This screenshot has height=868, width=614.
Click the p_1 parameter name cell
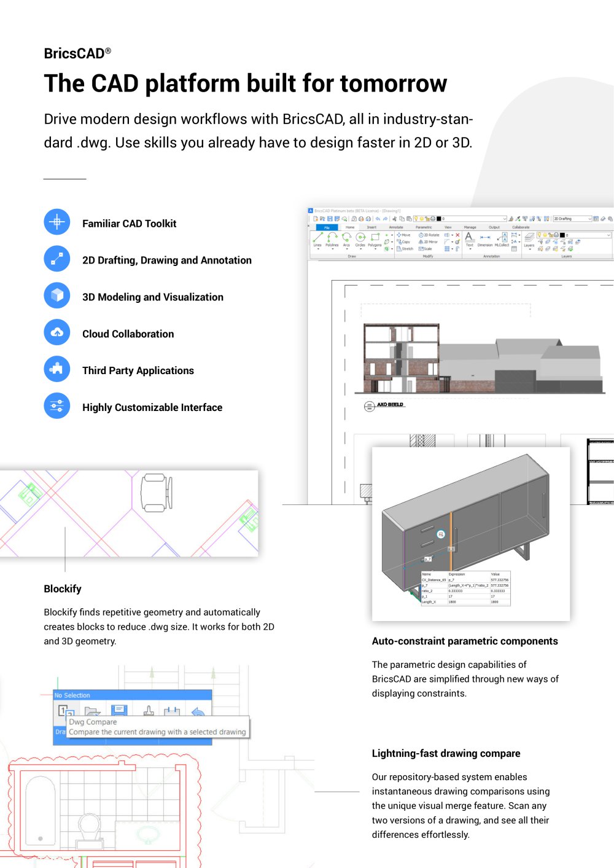point(424,596)
